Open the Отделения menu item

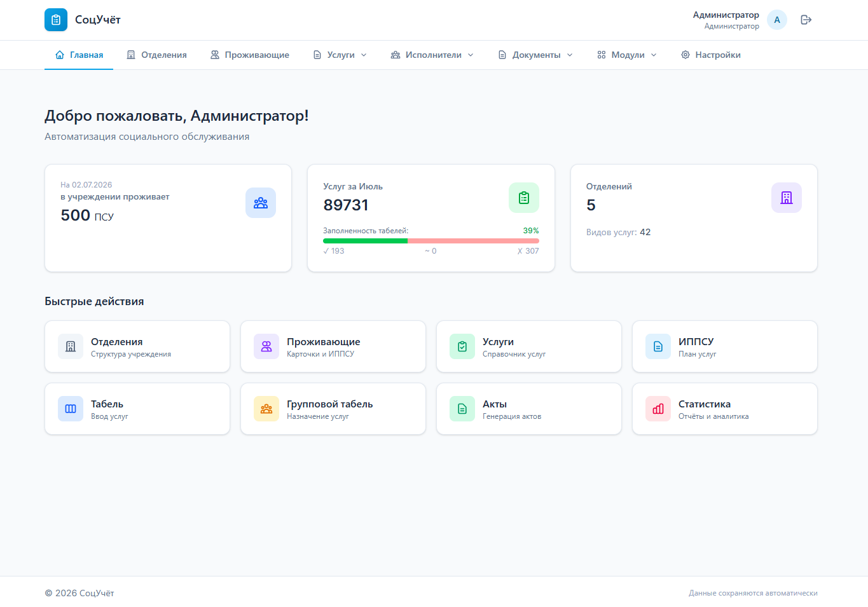click(x=156, y=55)
